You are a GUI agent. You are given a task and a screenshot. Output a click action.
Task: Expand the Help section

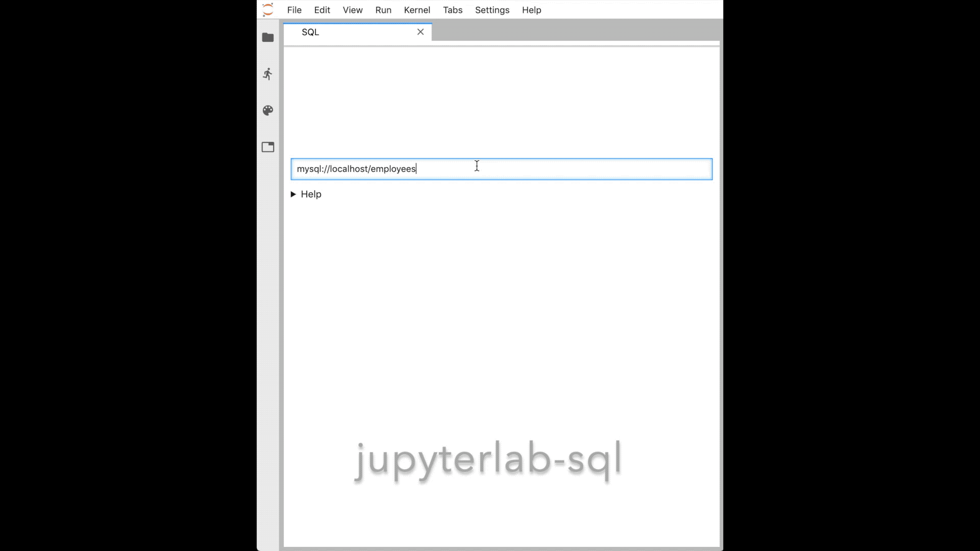coord(294,194)
